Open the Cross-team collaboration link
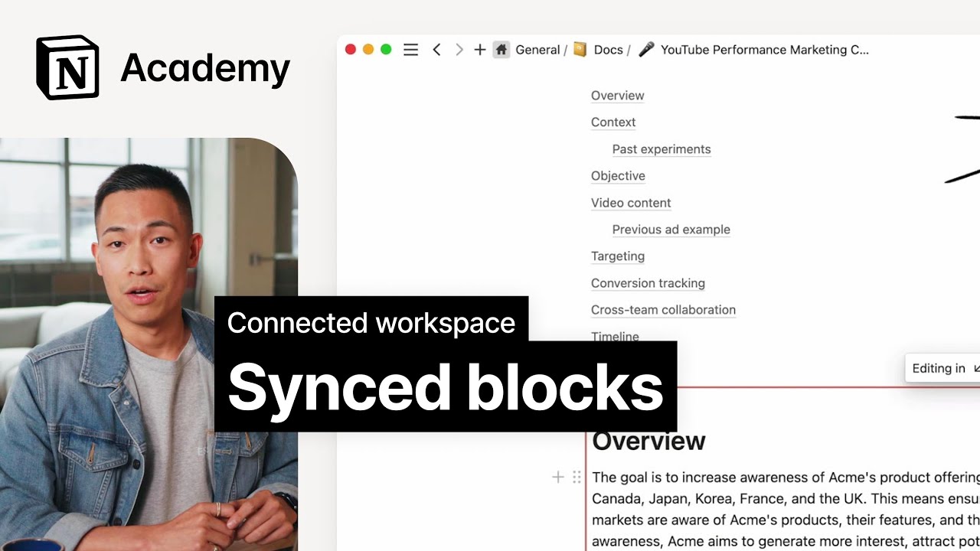 tap(663, 310)
